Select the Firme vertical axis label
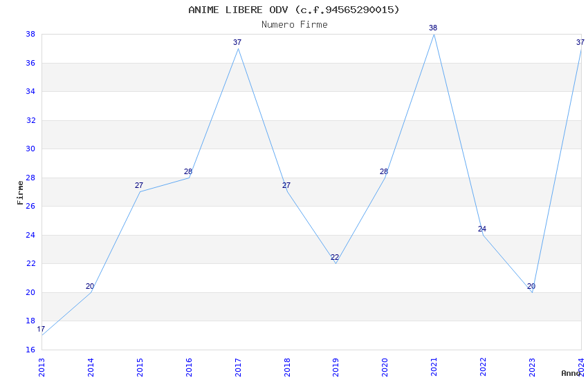The image size is (588, 380). 20,193
